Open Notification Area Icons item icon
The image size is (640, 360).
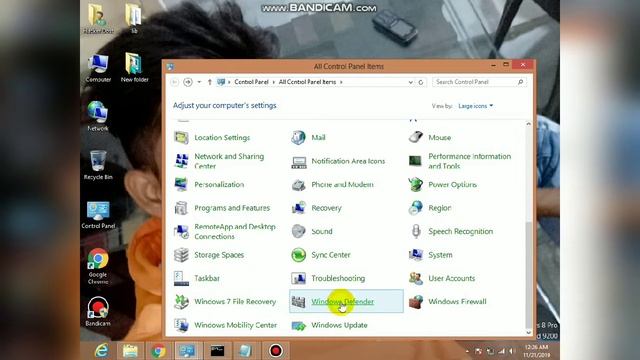coord(298,162)
